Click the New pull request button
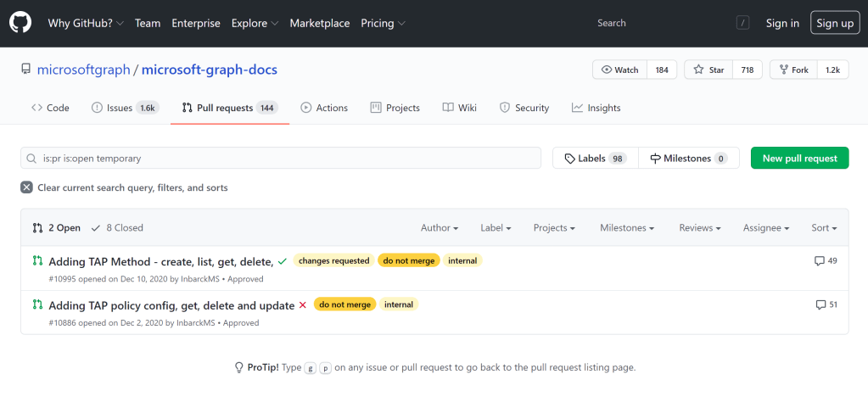Image resolution: width=868 pixels, height=402 pixels. point(799,158)
